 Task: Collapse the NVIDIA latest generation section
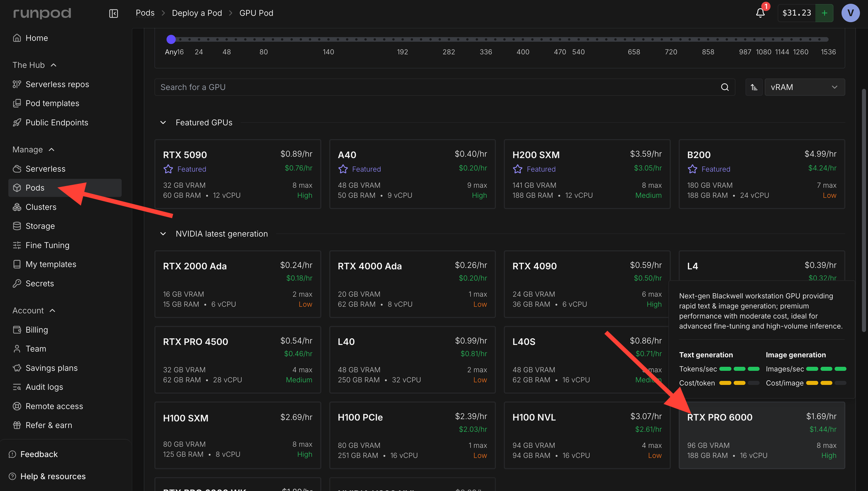163,234
